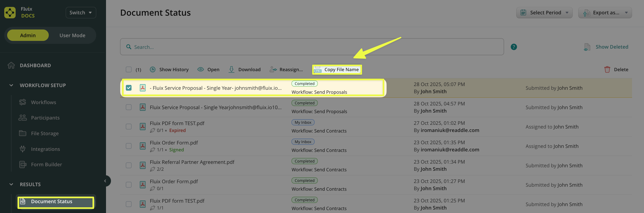The height and width of the screenshot is (213, 644).
Task: Toggle the select-all checkbox in toolbar
Action: point(129,70)
